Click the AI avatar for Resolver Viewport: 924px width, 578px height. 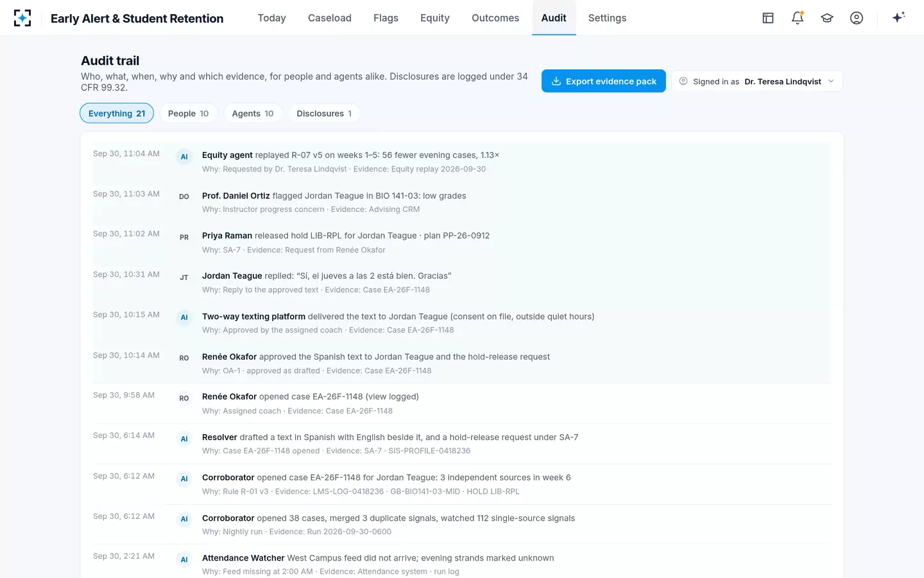pyautogui.click(x=184, y=439)
